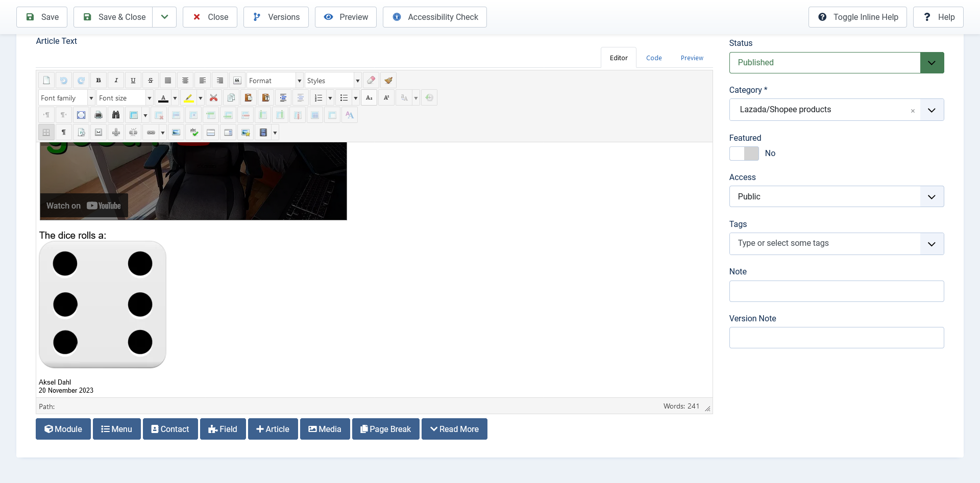
Task: Run the spellcheck abc icon
Action: [x=194, y=133]
